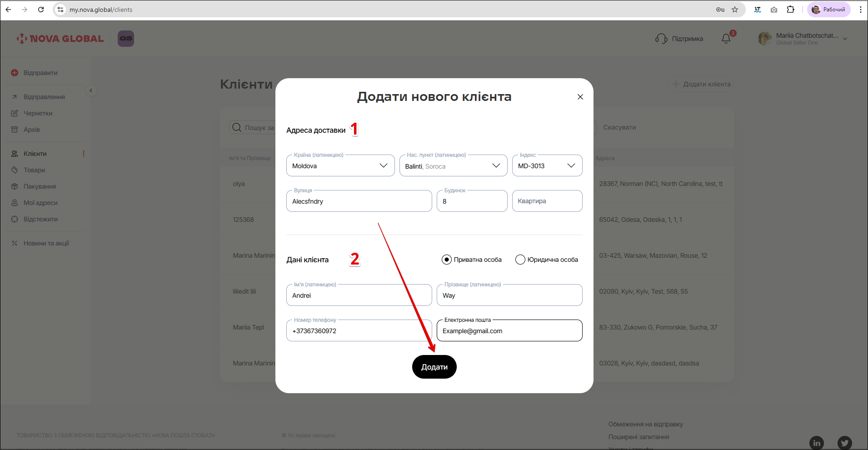Open Чернетки in sidebar
868x450 pixels.
(38, 113)
